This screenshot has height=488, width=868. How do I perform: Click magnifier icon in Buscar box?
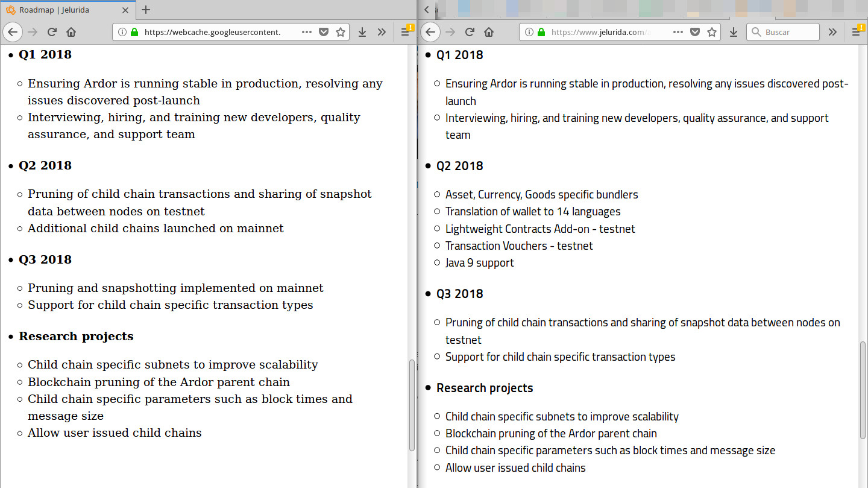756,32
